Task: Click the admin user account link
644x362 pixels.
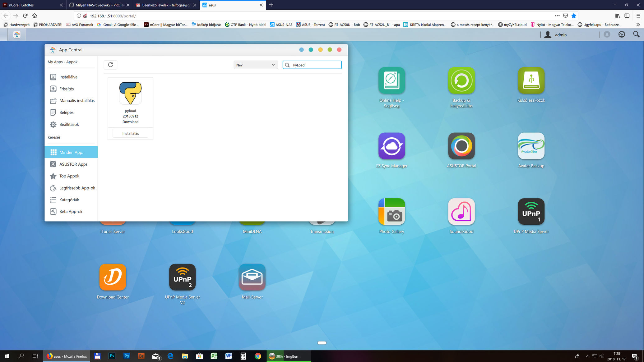Action: (x=560, y=35)
